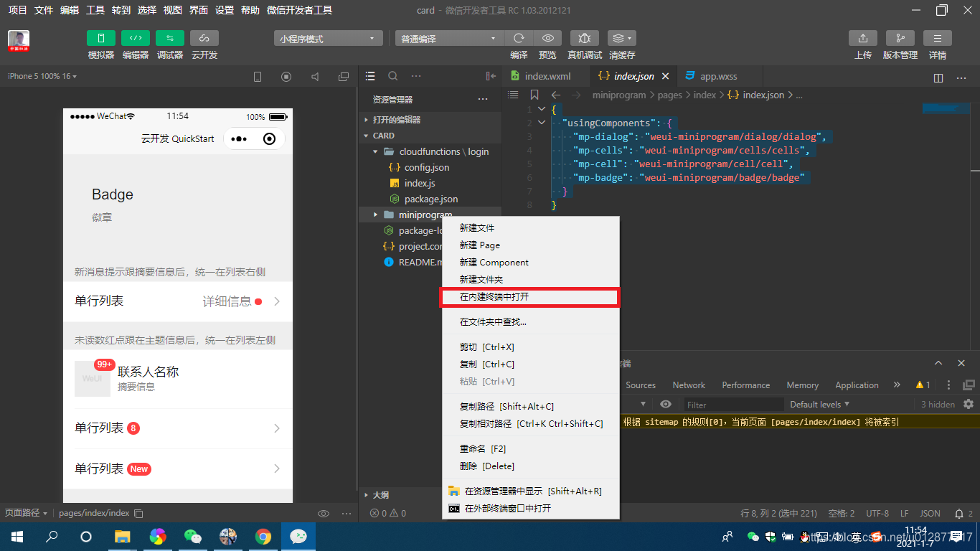Start 真机调试 remote debugging
980x551 pixels.
pyautogui.click(x=585, y=38)
